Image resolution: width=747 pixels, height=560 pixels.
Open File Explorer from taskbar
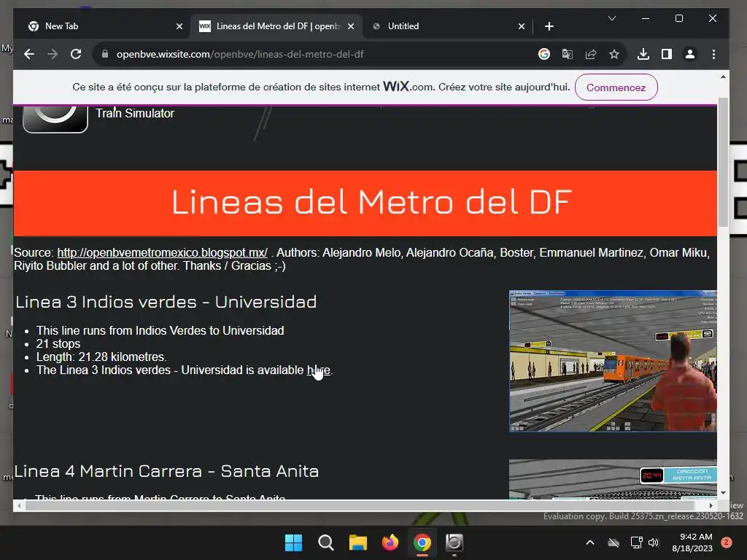pyautogui.click(x=357, y=542)
